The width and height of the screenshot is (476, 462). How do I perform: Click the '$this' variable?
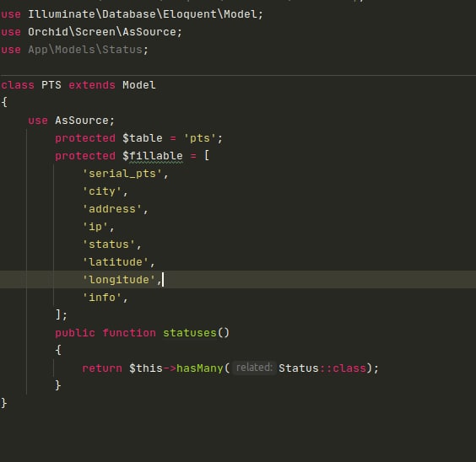(146, 368)
